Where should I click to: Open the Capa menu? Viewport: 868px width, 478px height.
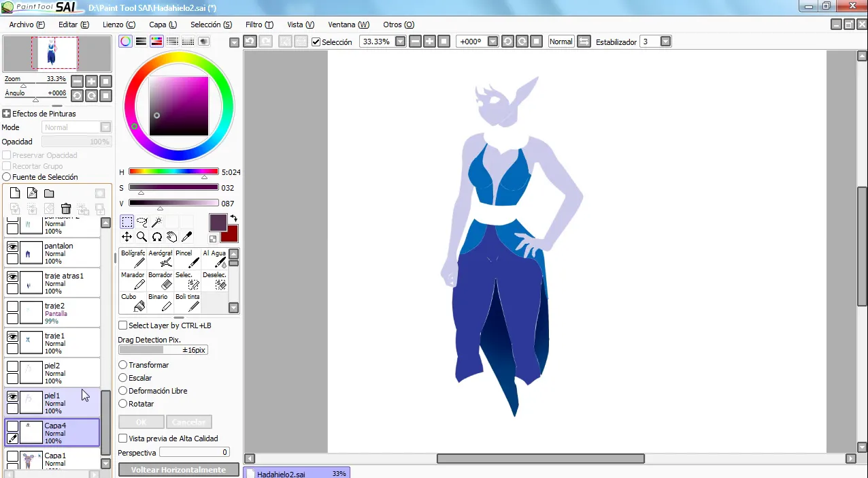(163, 25)
